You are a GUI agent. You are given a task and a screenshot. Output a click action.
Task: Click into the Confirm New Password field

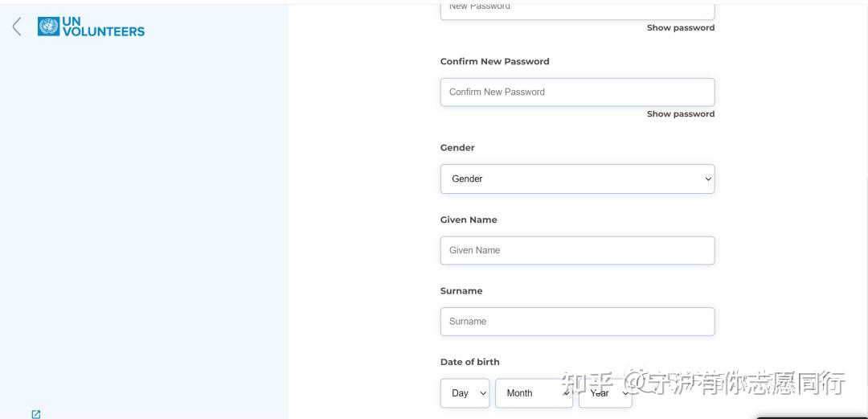tap(577, 92)
